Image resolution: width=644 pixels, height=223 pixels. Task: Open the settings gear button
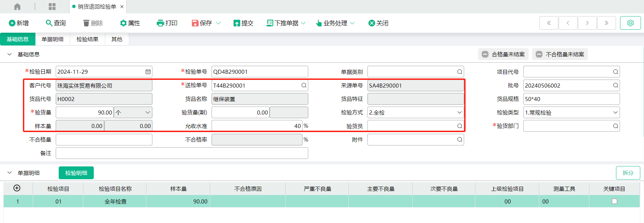click(x=630, y=23)
